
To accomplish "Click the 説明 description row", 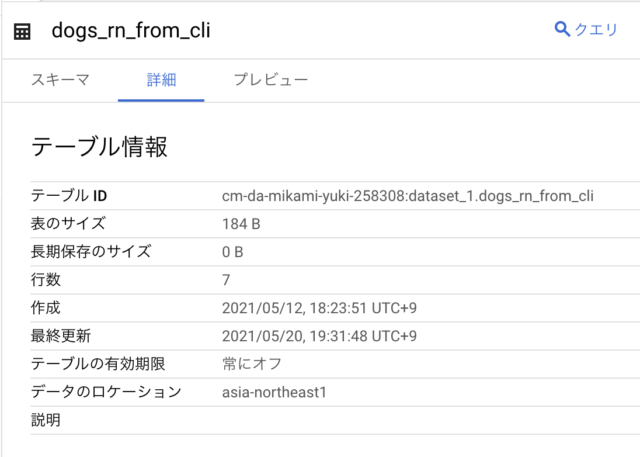I will 335,420.
